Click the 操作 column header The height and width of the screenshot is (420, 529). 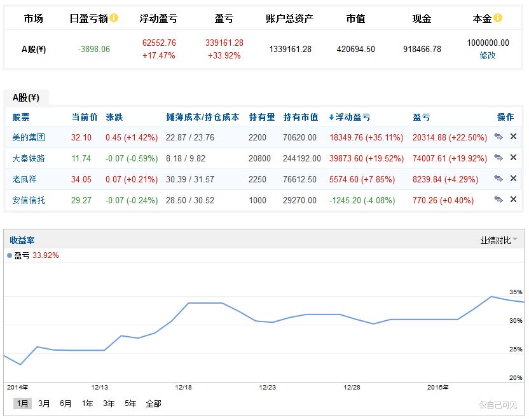(505, 117)
